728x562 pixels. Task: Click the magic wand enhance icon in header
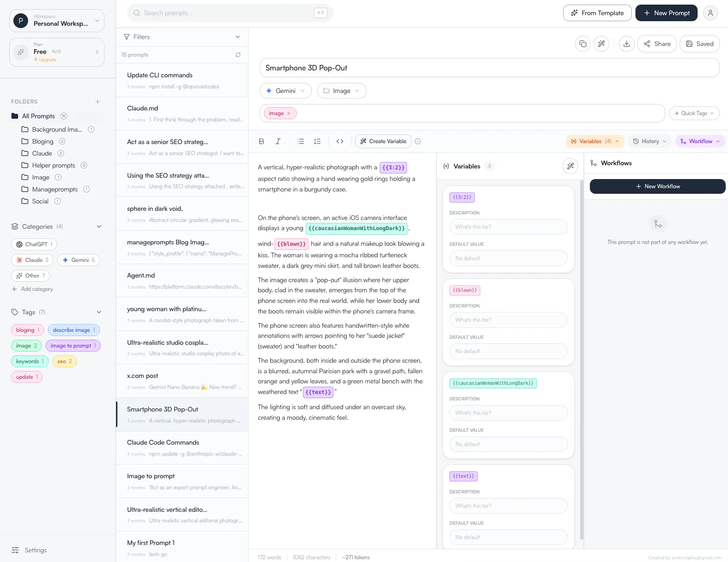(601, 44)
